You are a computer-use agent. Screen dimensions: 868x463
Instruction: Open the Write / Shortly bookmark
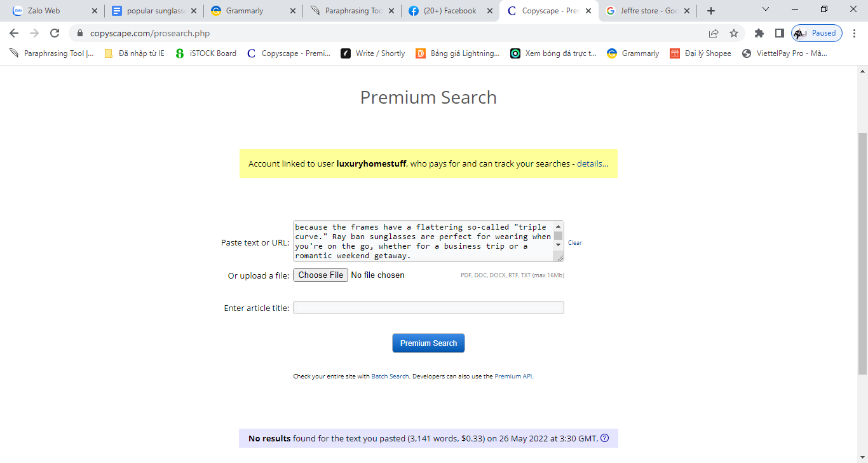point(373,53)
